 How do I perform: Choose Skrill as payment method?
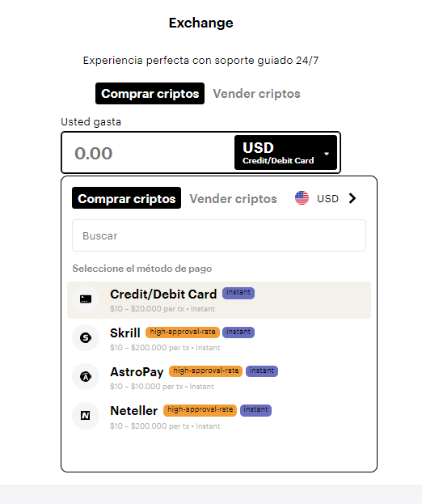click(x=219, y=338)
